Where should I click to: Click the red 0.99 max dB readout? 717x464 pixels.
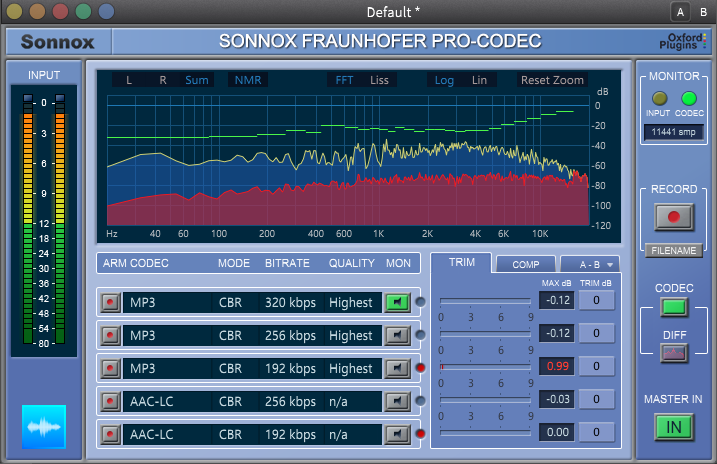[x=557, y=366]
